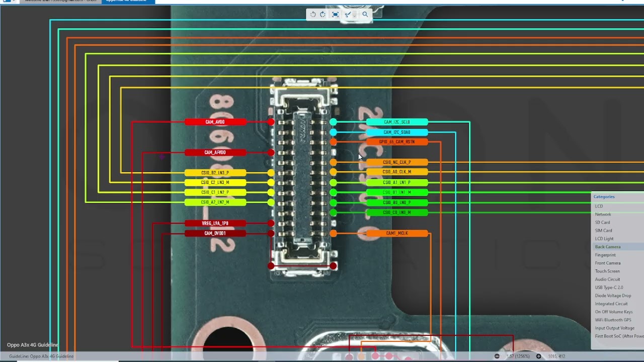644x362 pixels.
Task: Click the CSI0_C1_LN2_P signal label
Action: pyautogui.click(x=215, y=192)
